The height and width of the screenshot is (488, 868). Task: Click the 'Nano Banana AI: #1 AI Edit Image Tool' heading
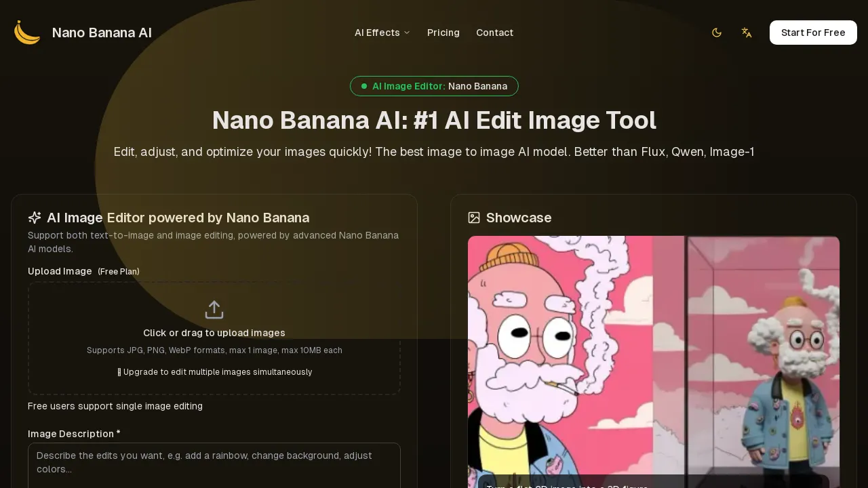click(434, 121)
